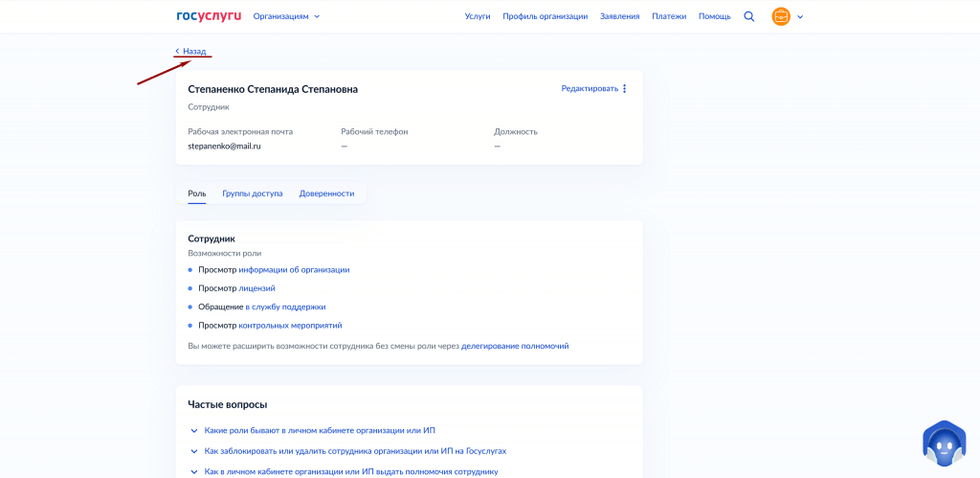Open the делегирование полномочий link

click(515, 346)
